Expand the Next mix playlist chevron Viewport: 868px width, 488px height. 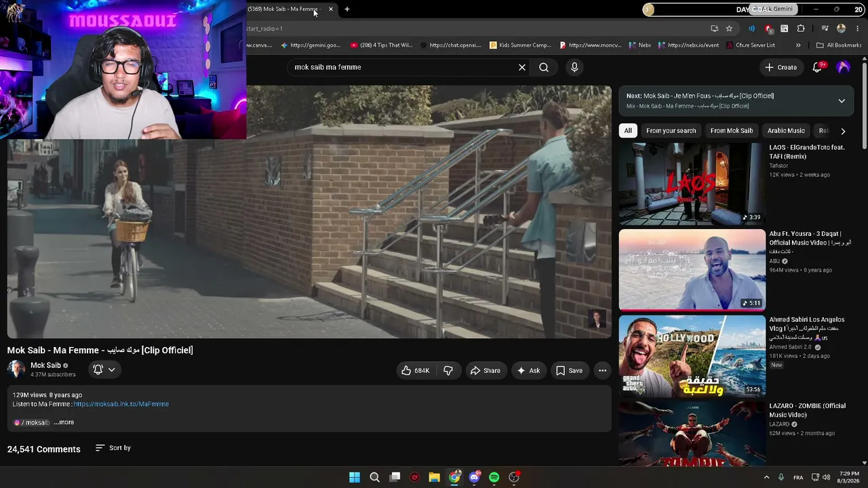click(x=842, y=101)
